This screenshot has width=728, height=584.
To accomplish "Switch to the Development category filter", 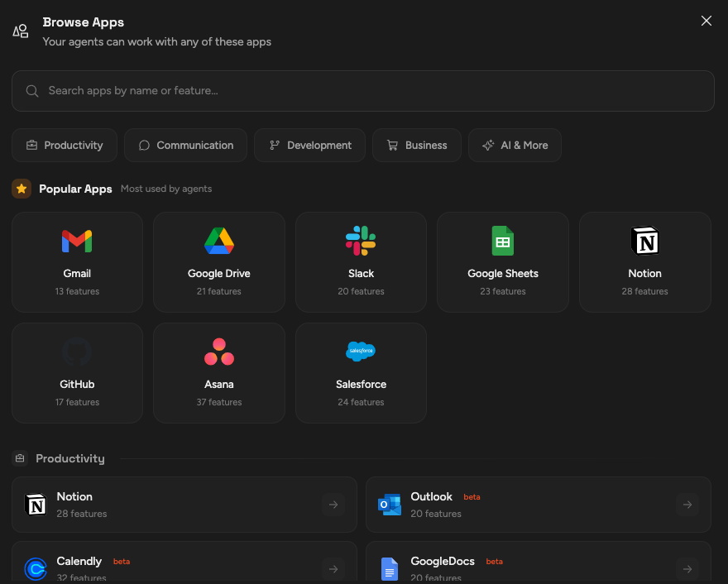I will [x=310, y=146].
